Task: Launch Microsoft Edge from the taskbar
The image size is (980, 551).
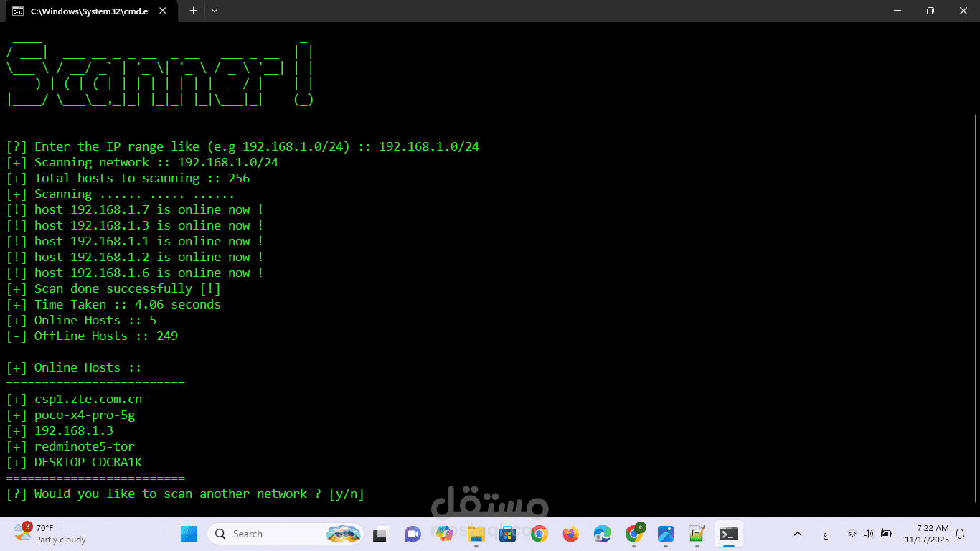Action: (x=603, y=534)
